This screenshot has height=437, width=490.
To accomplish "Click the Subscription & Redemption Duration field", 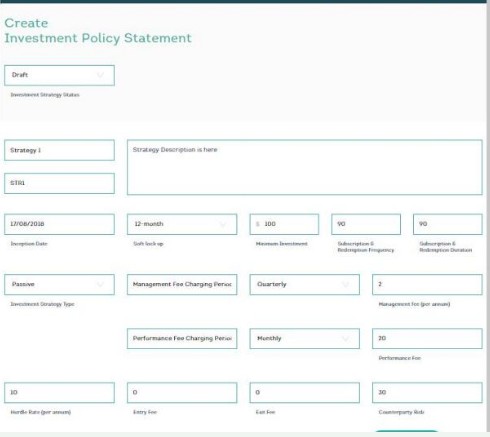I will click(448, 224).
